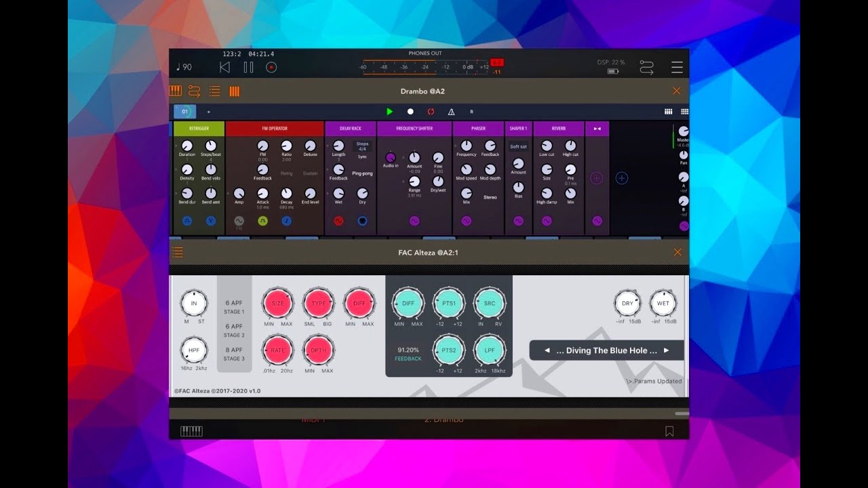Toggle Sync in the Delay Rack
The image size is (868, 488).
[x=363, y=157]
